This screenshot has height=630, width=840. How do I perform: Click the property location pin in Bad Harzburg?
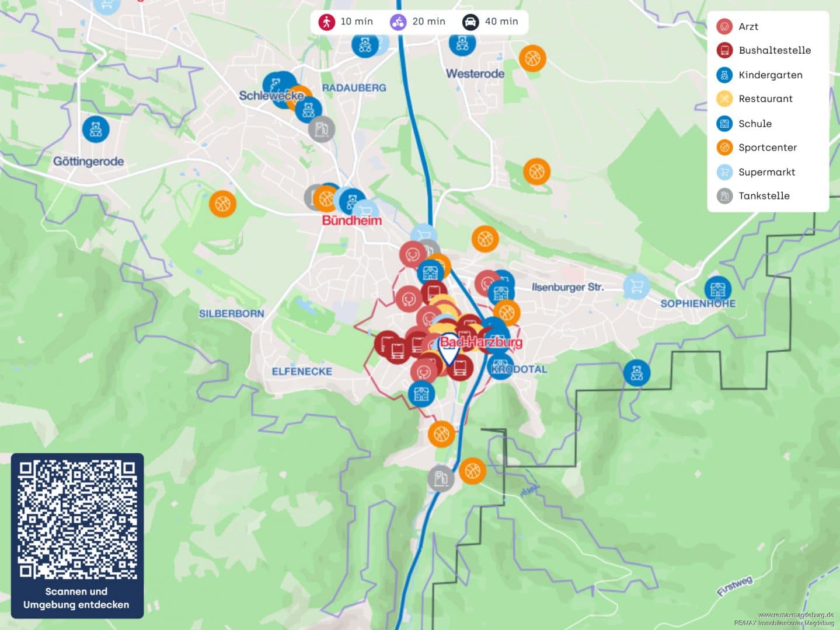pos(449,352)
